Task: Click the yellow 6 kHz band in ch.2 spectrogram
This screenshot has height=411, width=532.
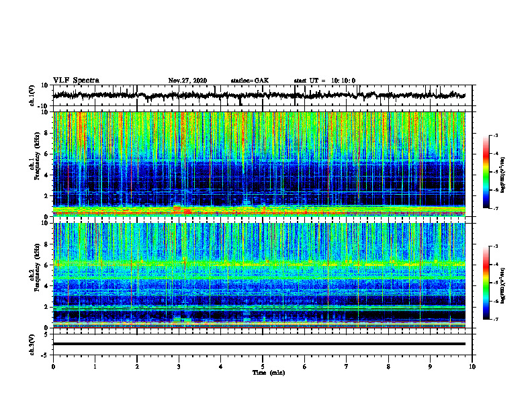Action: (x=259, y=263)
